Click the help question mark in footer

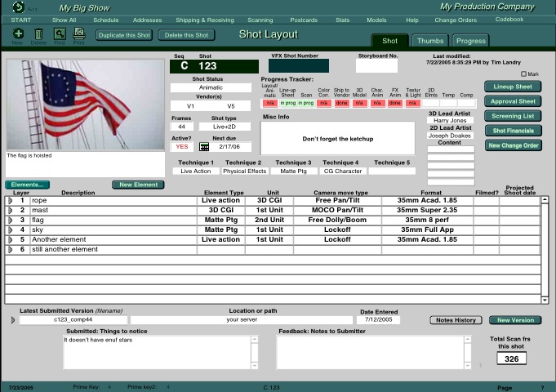tap(541, 387)
